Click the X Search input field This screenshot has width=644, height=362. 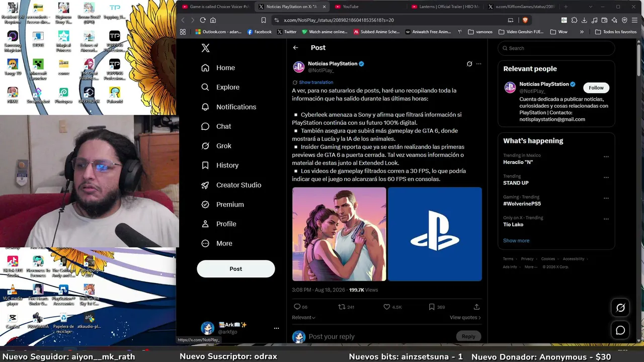point(556,48)
